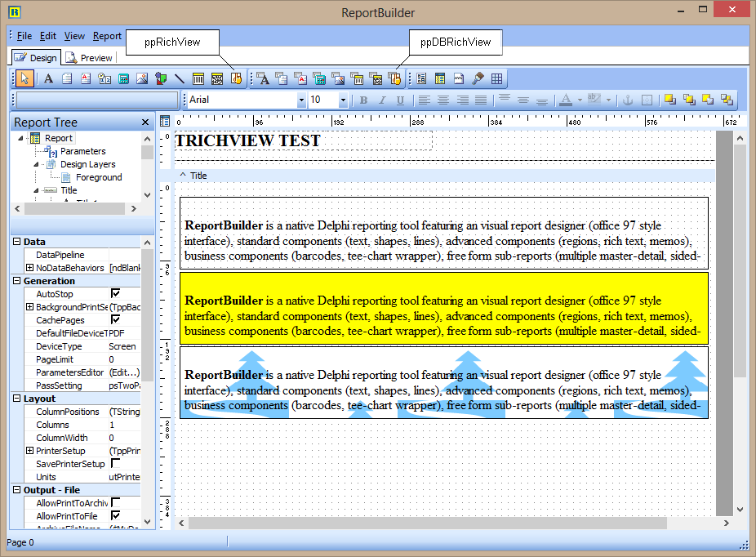The image size is (756, 557).
Task: Open the font color picker arrow
Action: point(580,100)
